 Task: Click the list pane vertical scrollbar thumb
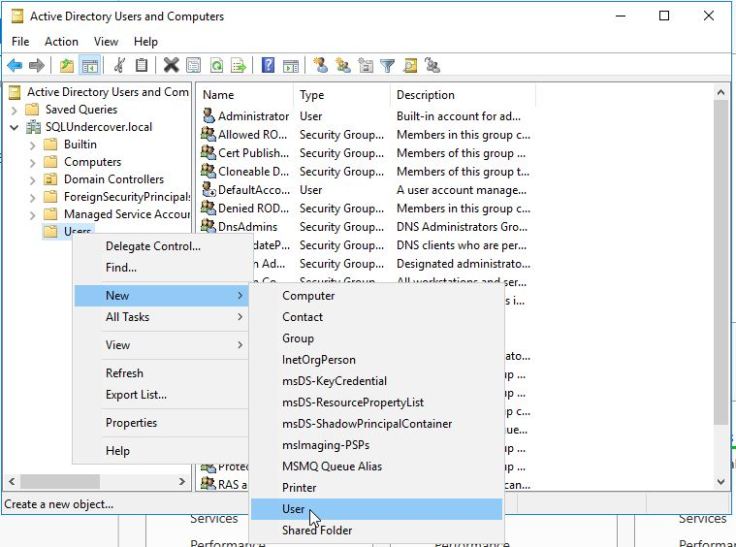721,263
